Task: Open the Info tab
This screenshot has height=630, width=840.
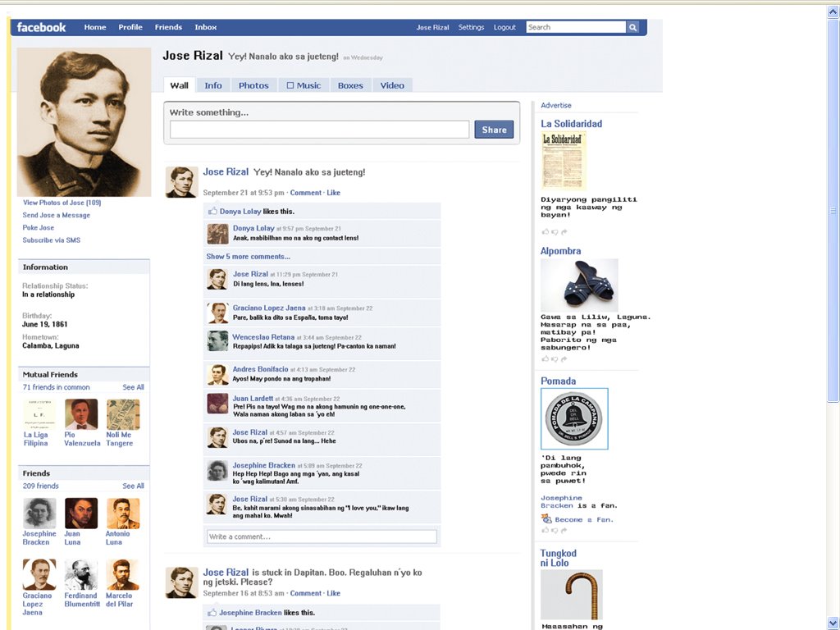Action: (x=212, y=85)
